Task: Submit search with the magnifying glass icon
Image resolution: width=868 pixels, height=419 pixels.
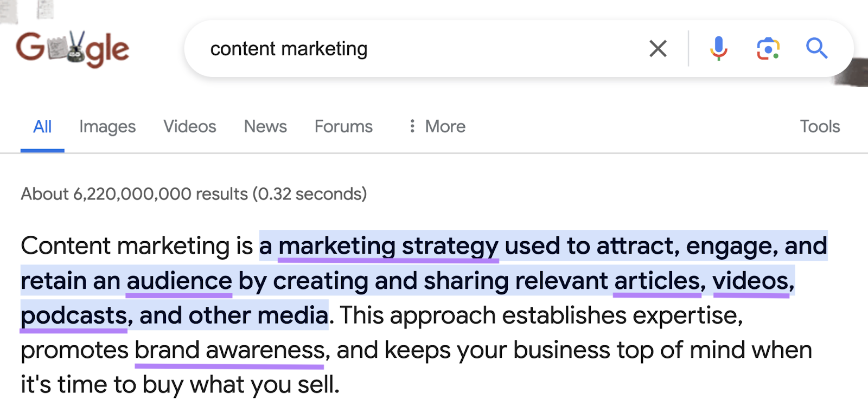Action: click(816, 49)
